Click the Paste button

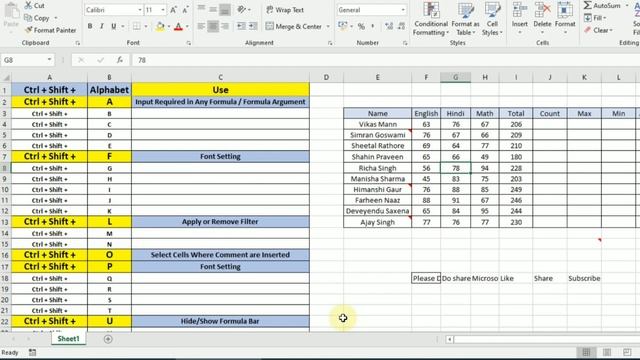pyautogui.click(x=11, y=16)
